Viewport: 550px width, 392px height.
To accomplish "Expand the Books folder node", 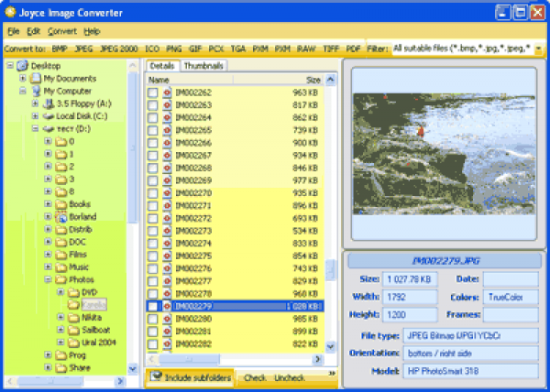I will click(48, 204).
